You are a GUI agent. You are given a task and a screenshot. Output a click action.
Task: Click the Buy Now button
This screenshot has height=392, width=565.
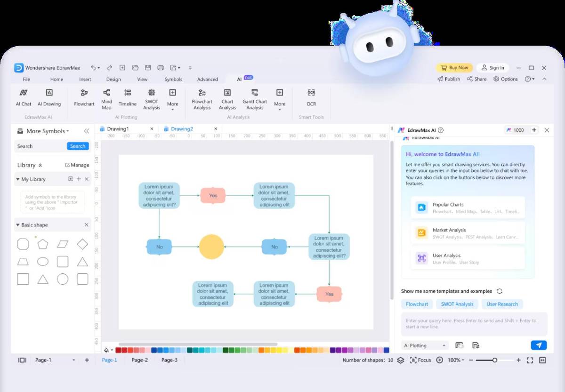pyautogui.click(x=454, y=67)
